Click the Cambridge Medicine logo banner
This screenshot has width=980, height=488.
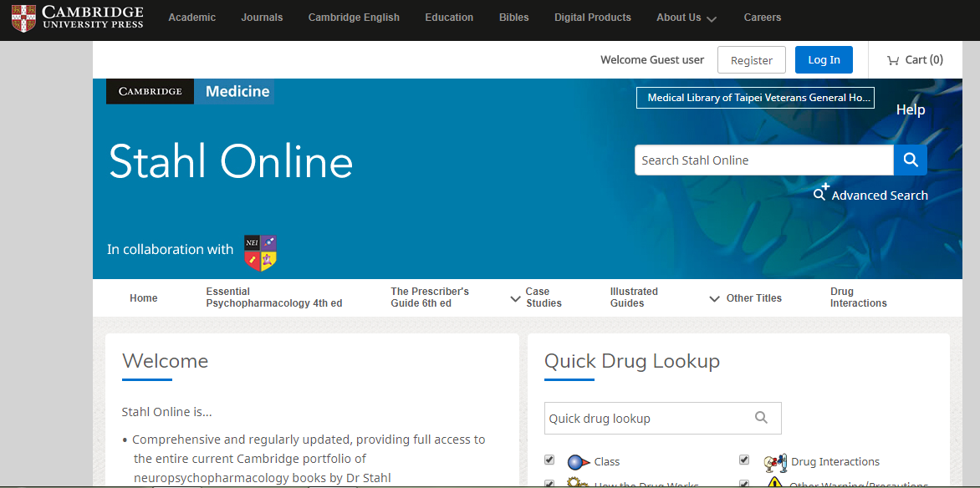190,91
